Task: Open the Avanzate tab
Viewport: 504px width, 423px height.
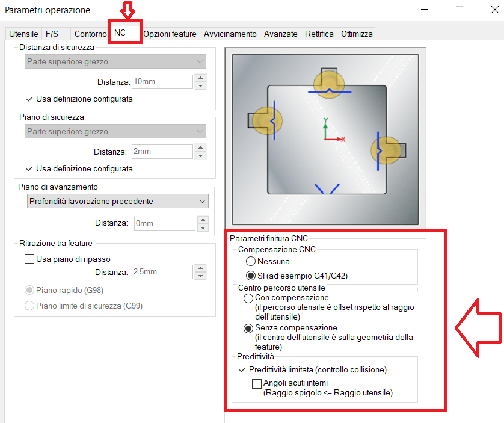Action: pos(281,34)
